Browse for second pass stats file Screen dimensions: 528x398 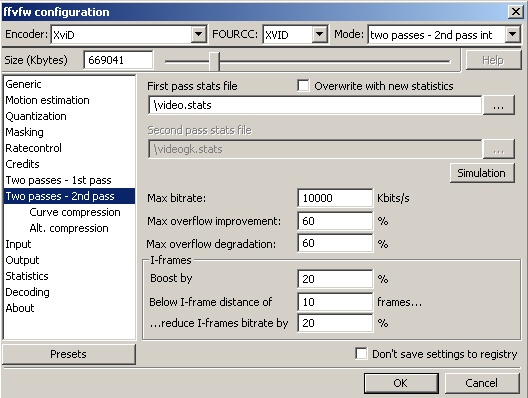pos(498,149)
